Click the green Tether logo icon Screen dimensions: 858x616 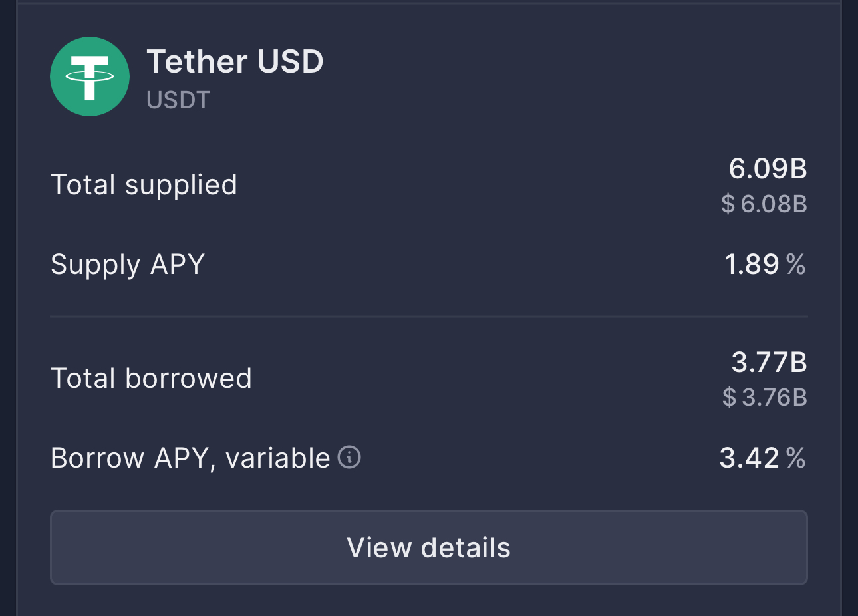pos(90,77)
